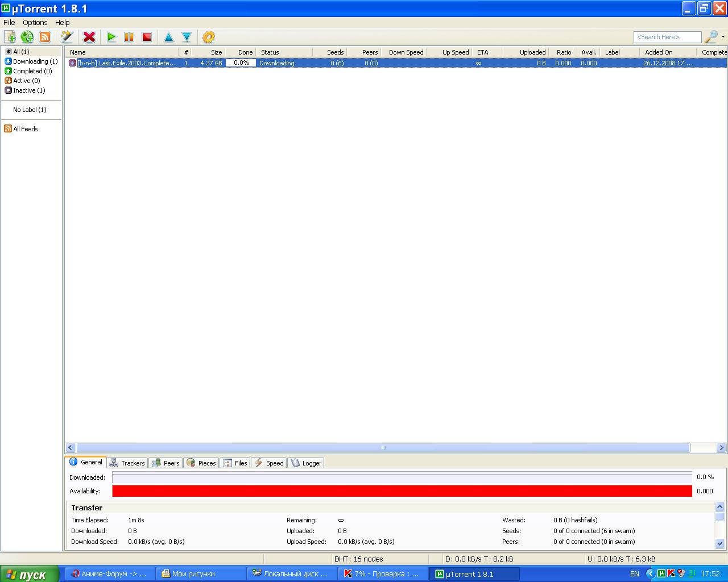Sort by the Down Speed column header

pos(403,52)
